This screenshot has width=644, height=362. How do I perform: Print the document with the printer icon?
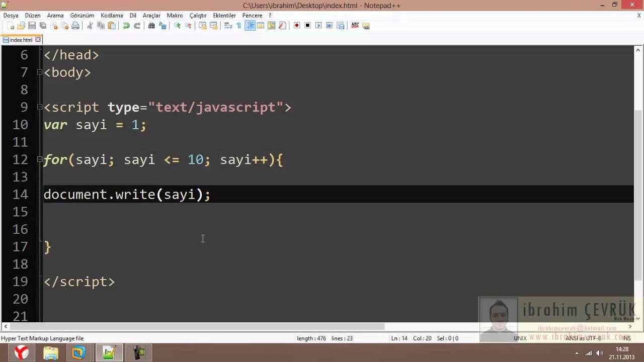pos(75,26)
